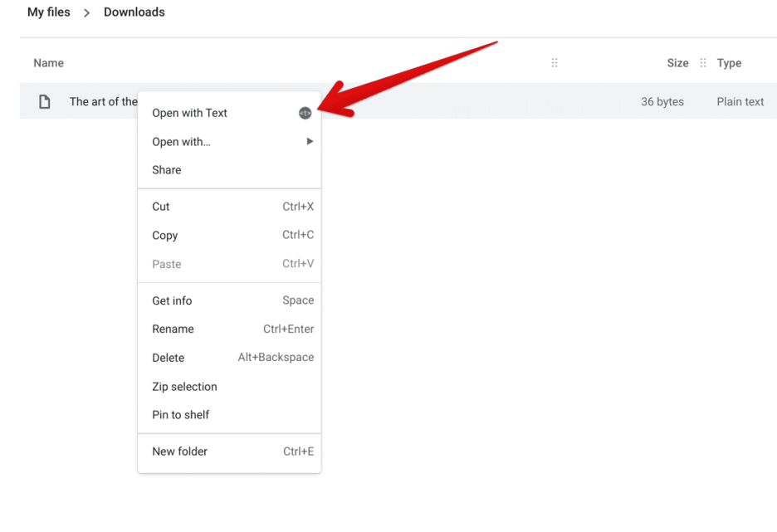
Task: Click the column resize handle before Size
Action: pyautogui.click(x=555, y=62)
